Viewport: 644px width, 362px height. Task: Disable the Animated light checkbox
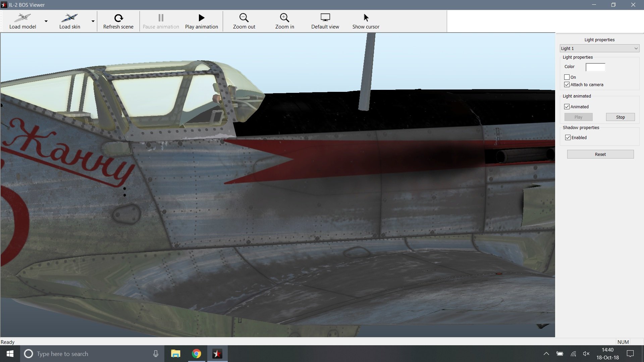[567, 107]
